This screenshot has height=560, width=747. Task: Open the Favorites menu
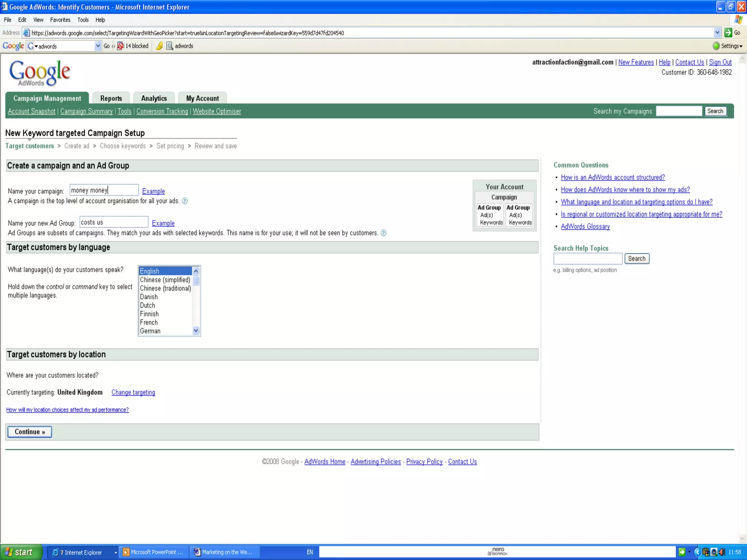[x=60, y=20]
